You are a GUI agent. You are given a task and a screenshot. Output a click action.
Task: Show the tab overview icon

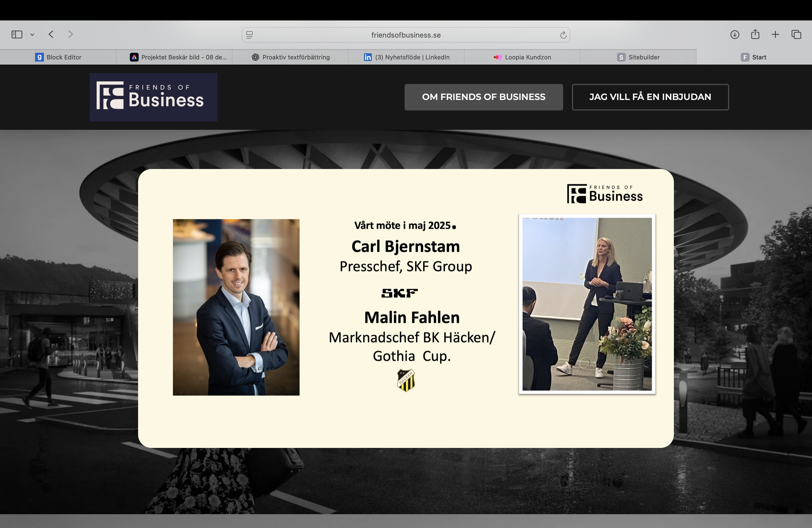click(796, 35)
